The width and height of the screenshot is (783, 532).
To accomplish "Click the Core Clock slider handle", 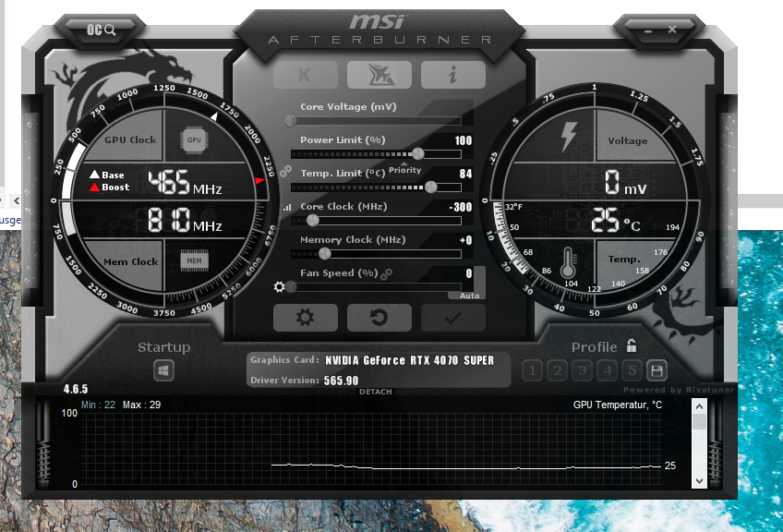I will [x=313, y=220].
